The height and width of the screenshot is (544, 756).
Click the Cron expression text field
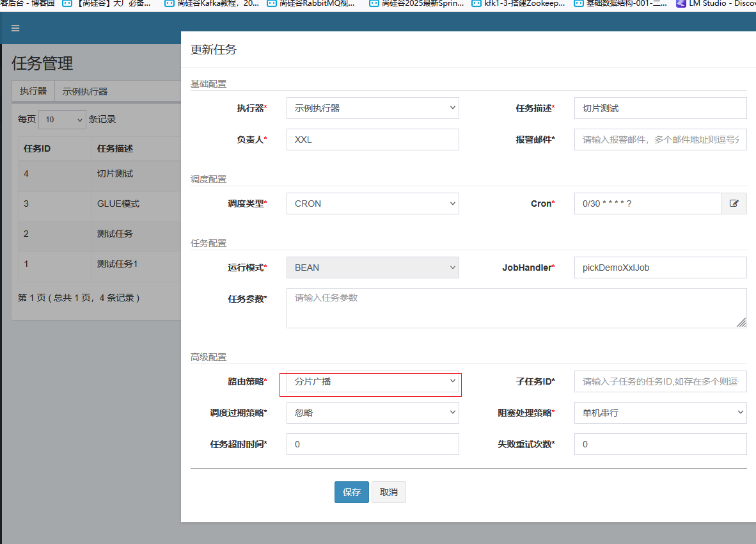pos(648,204)
